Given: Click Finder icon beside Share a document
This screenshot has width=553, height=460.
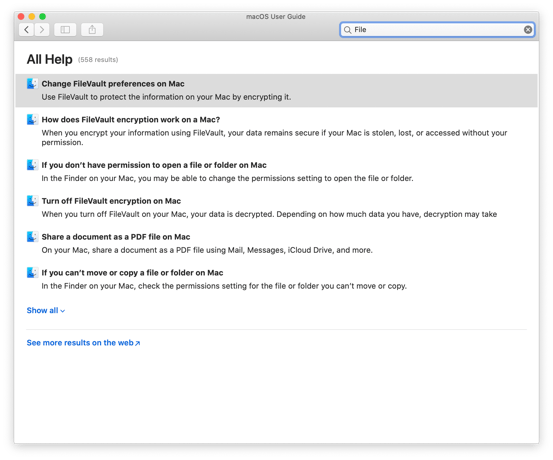Looking at the screenshot, I should 32,237.
